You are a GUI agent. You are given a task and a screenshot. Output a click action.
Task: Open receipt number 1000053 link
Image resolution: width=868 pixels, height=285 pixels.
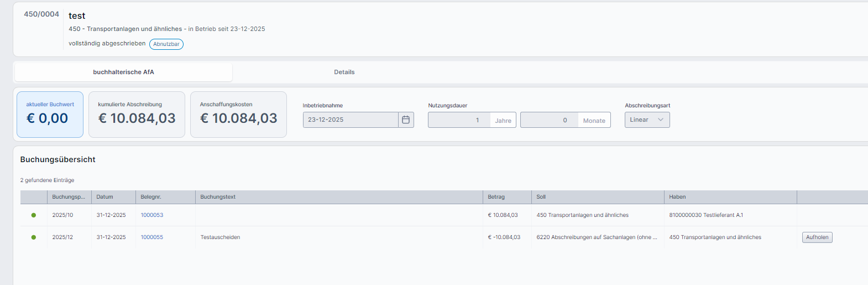pyautogui.click(x=152, y=215)
